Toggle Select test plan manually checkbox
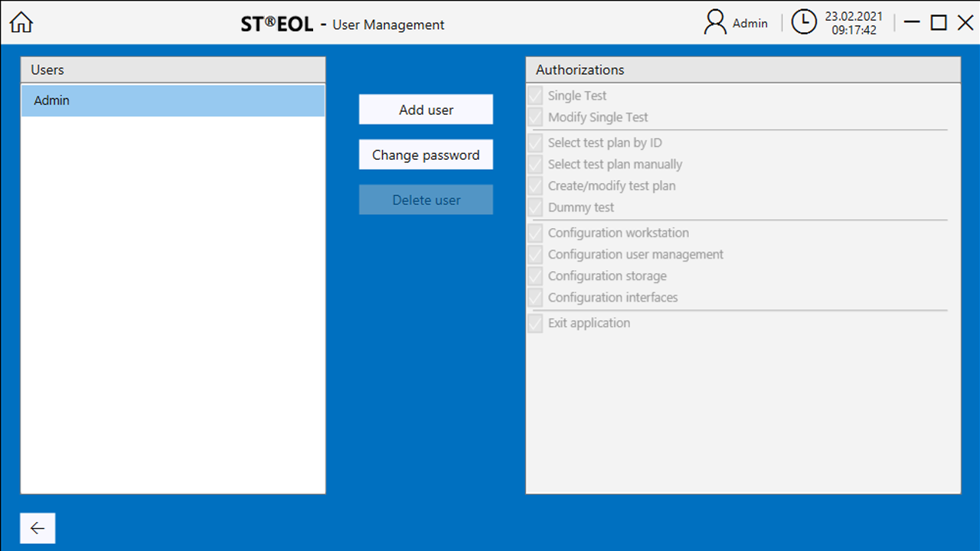The width and height of the screenshot is (980, 551). click(x=535, y=165)
